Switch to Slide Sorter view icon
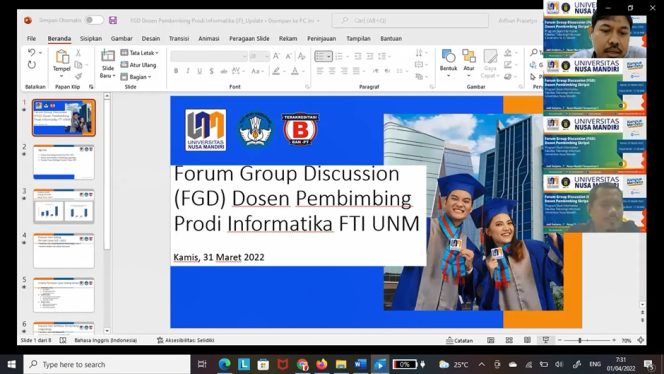Screen dimensions: 664x374 (x=509, y=340)
